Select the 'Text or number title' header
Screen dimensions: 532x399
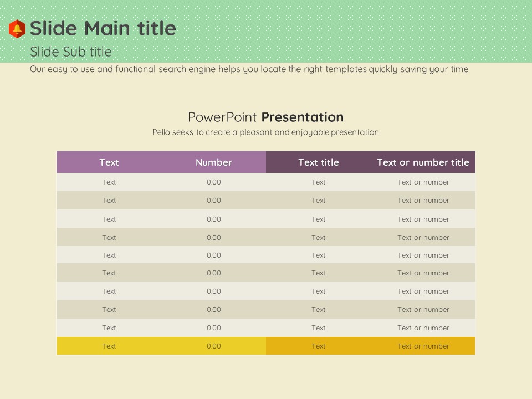point(423,162)
